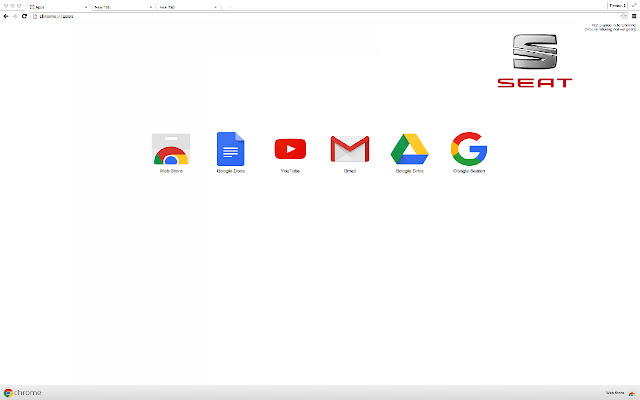Click the forward navigation arrow
Image resolution: width=640 pixels, height=400 pixels.
click(x=15, y=16)
